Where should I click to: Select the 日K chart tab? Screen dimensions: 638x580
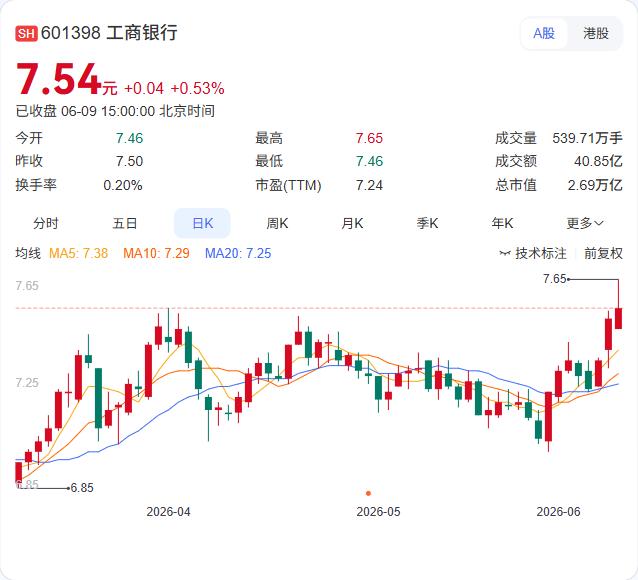point(202,223)
